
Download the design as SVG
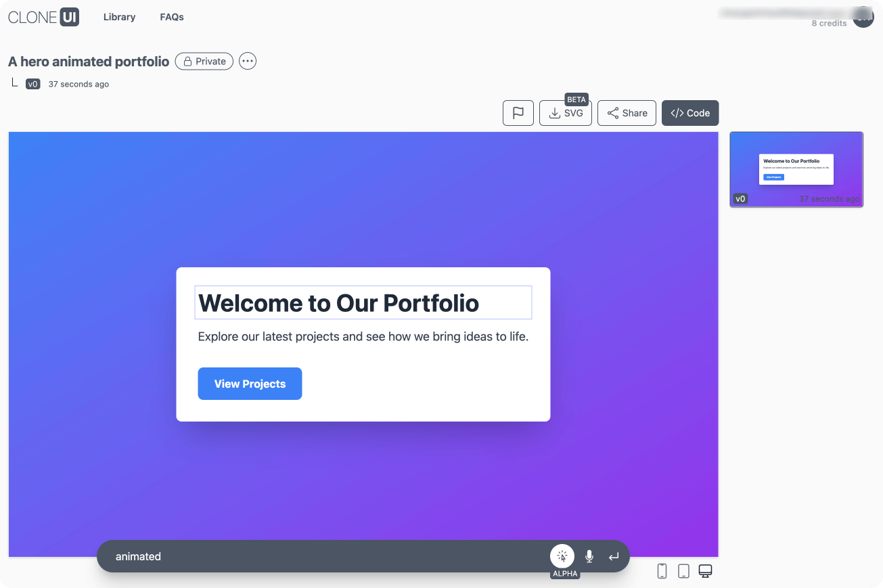(x=566, y=113)
